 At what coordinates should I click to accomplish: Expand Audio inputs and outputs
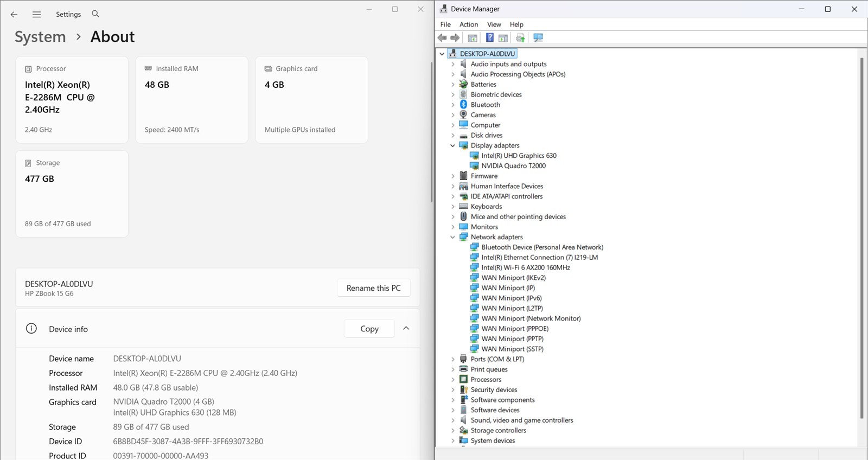pyautogui.click(x=452, y=64)
